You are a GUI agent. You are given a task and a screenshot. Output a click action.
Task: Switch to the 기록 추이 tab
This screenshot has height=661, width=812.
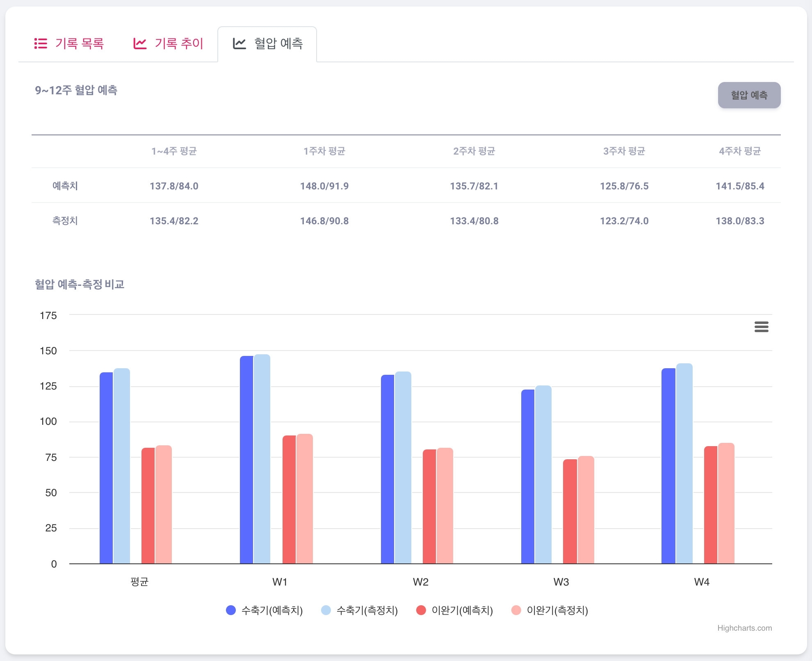179,43
